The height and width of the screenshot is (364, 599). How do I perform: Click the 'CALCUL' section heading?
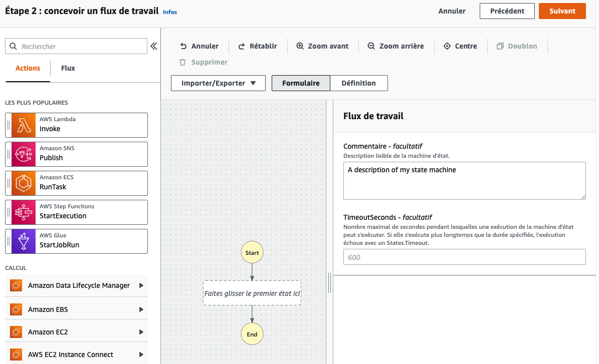(16, 268)
